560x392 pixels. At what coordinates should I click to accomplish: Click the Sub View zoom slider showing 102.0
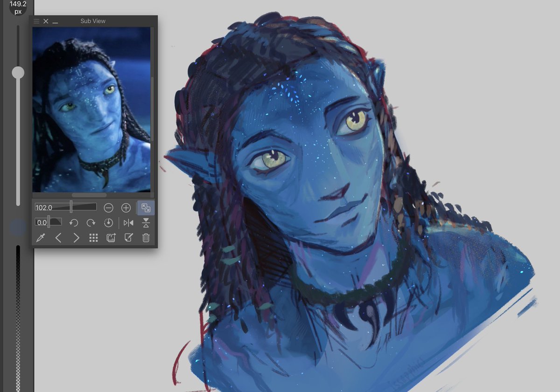tap(66, 207)
